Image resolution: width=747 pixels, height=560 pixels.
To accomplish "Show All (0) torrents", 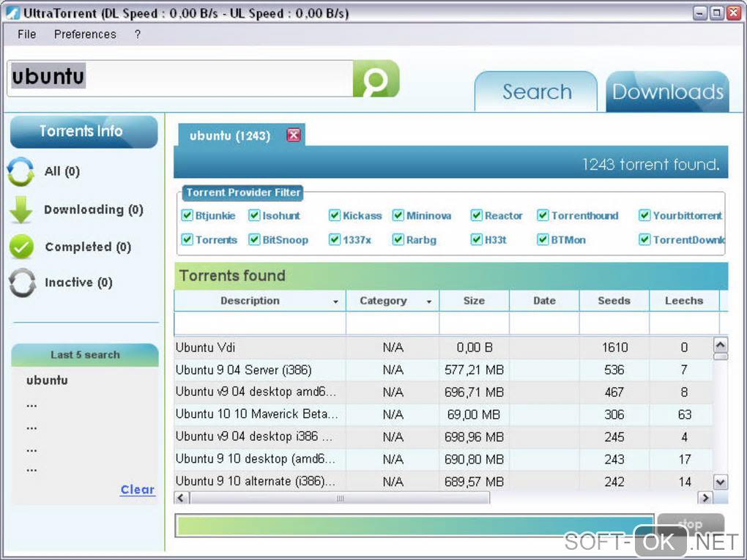I will click(x=62, y=171).
